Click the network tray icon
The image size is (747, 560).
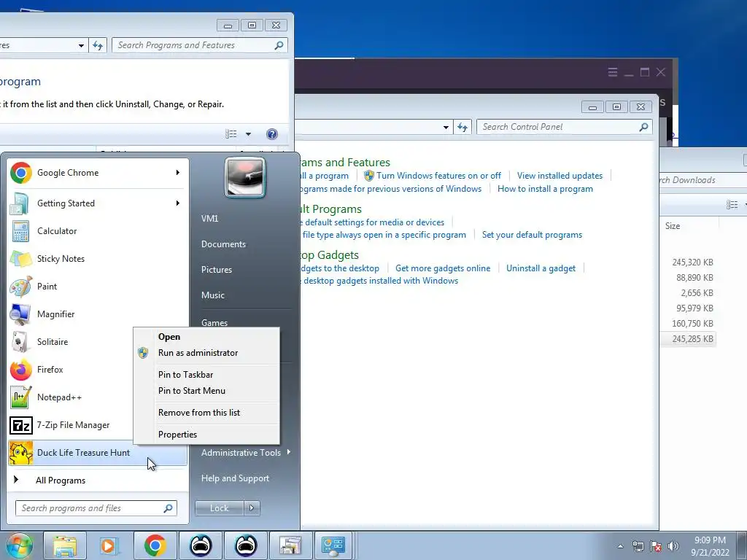click(638, 546)
